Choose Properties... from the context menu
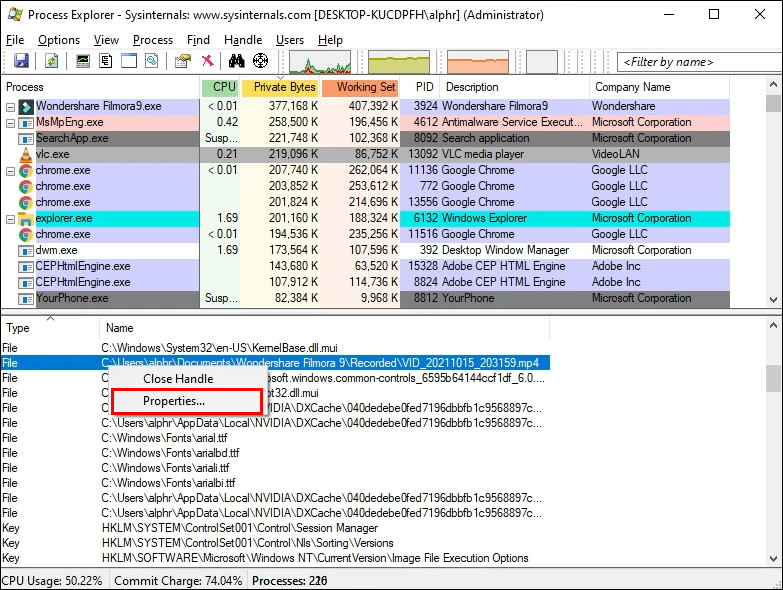The height and width of the screenshot is (590, 783). pos(174,401)
